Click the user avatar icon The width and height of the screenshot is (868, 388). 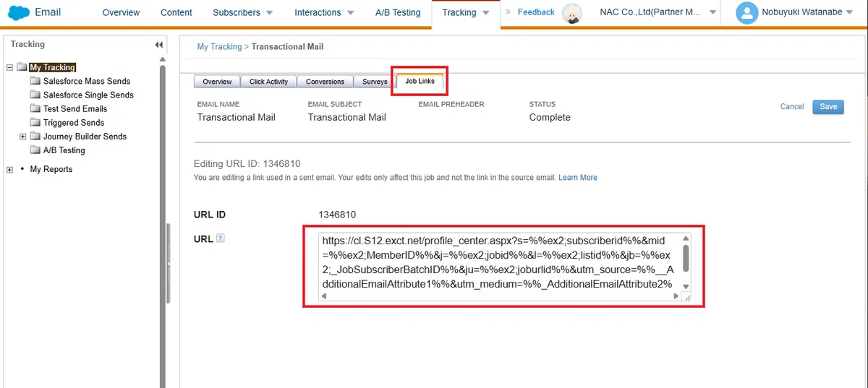pos(746,12)
